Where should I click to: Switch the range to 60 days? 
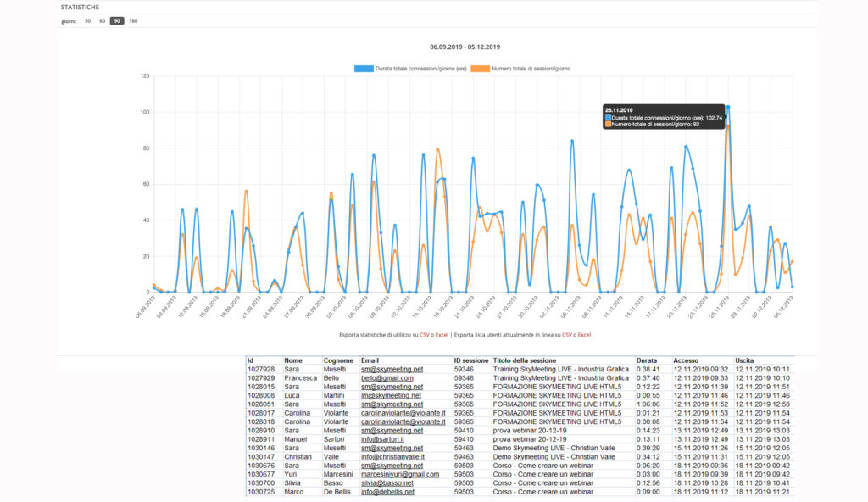point(102,20)
